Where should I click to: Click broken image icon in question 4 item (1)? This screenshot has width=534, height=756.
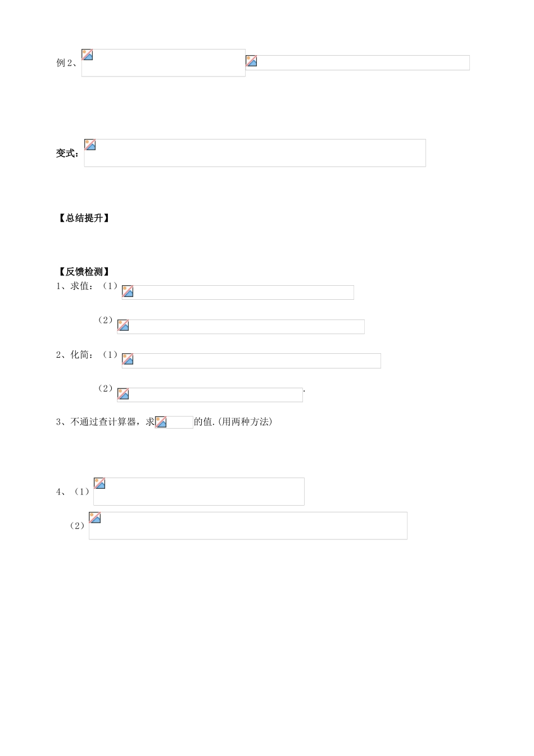[99, 483]
